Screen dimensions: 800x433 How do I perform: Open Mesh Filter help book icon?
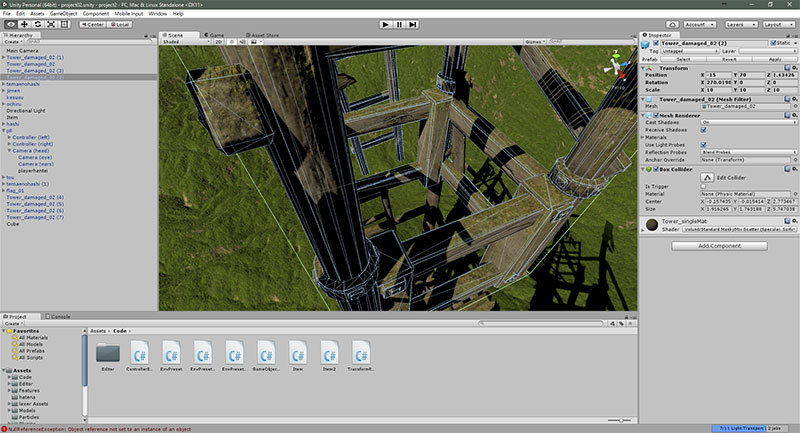pos(787,99)
